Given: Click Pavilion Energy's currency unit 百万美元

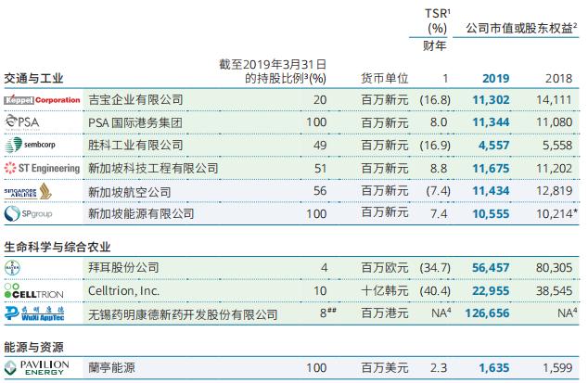Looking at the screenshot, I should [x=384, y=367].
